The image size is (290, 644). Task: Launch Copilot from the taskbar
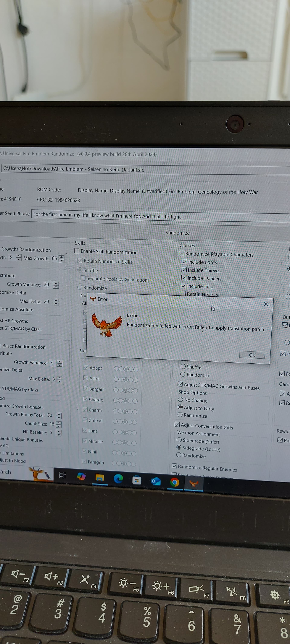tap(81, 476)
